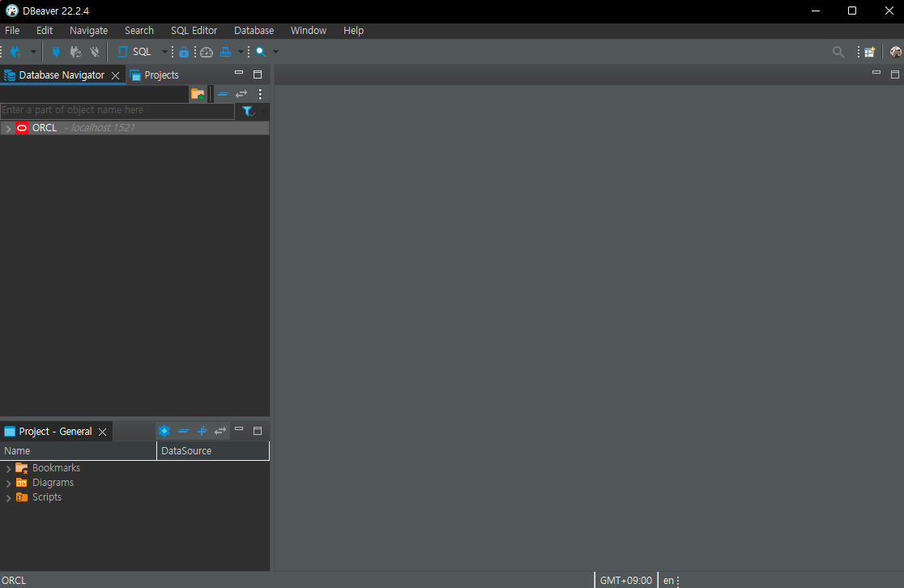Image resolution: width=904 pixels, height=588 pixels.
Task: Minimize the editor area
Action: tap(876, 73)
